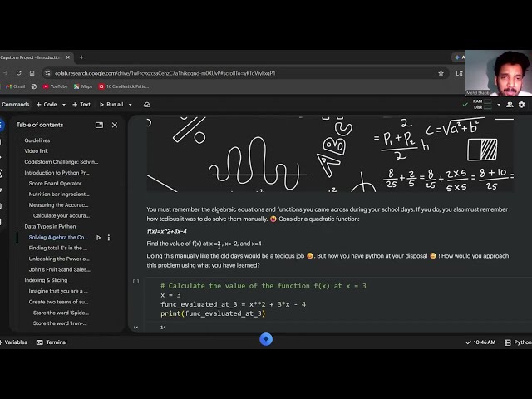Click the cloud save status icon
This screenshot has width=532, height=399.
147,105
